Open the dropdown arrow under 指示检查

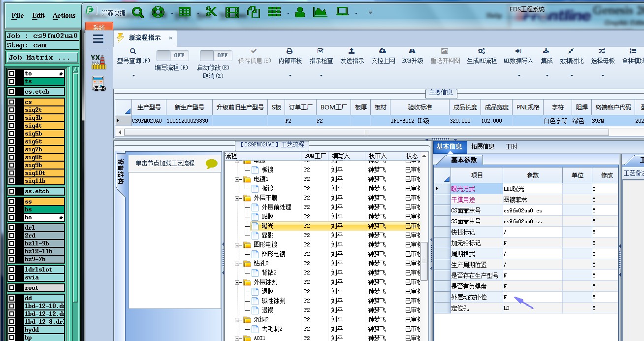[321, 76]
